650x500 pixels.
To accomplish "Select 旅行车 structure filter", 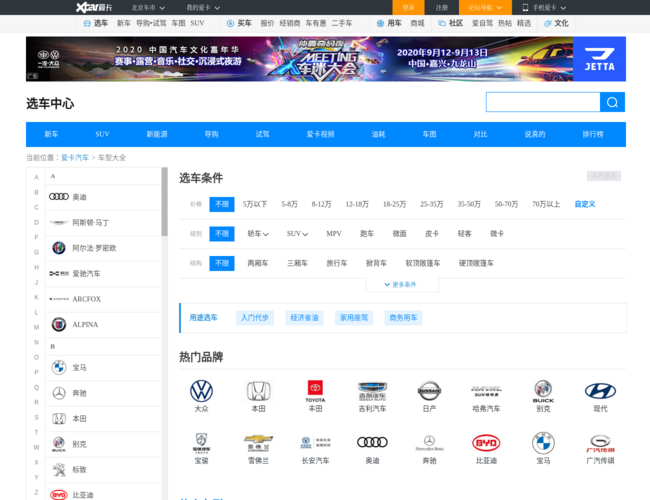I will 337,263.
